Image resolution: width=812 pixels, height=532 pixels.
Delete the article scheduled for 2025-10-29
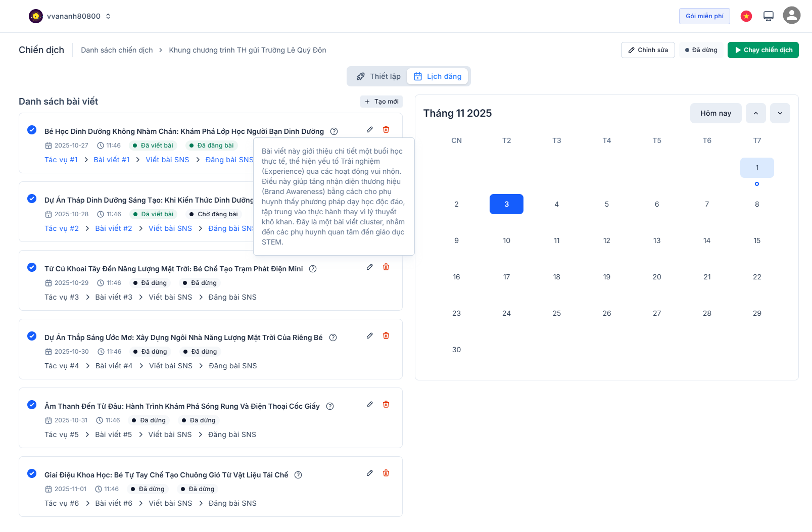(386, 267)
